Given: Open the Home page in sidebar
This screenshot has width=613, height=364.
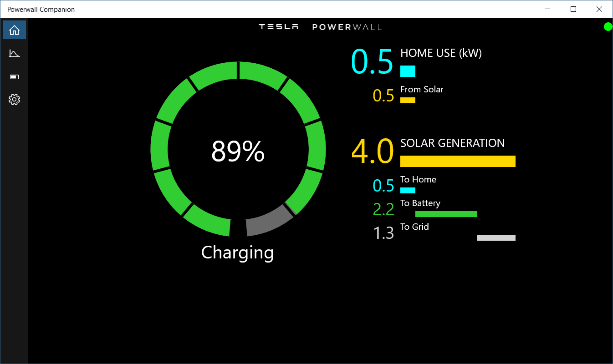Looking at the screenshot, I should pos(14,30).
